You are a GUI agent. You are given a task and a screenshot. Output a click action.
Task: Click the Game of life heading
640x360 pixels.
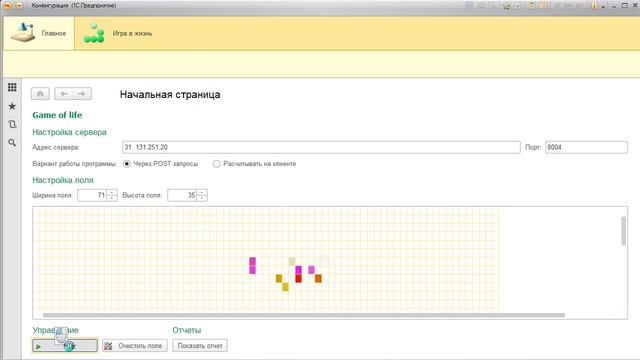tap(57, 115)
